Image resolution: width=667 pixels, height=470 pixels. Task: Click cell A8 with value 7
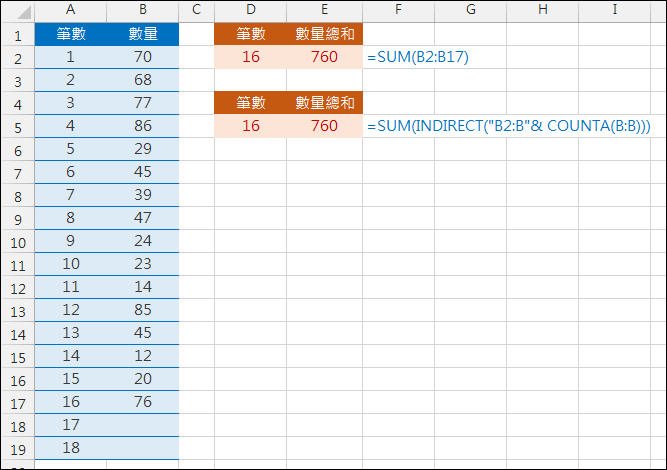(x=71, y=195)
